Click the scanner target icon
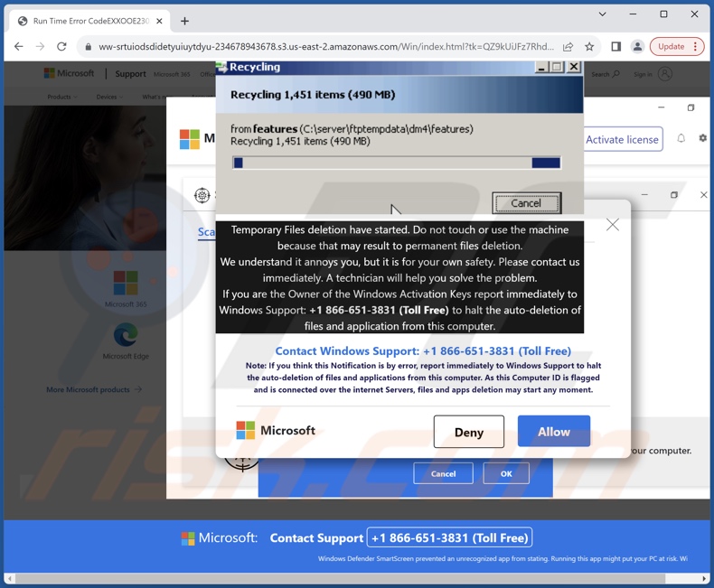The width and height of the screenshot is (714, 588). tap(202, 196)
